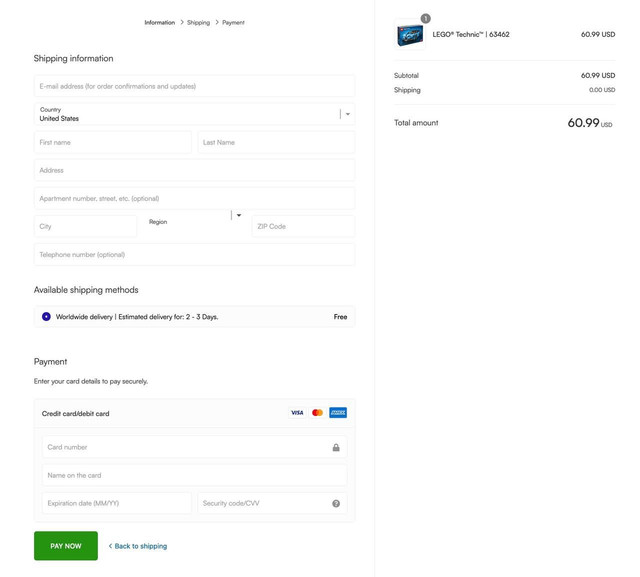
Task: Click the 0.00 USD shipping cost
Action: click(602, 90)
